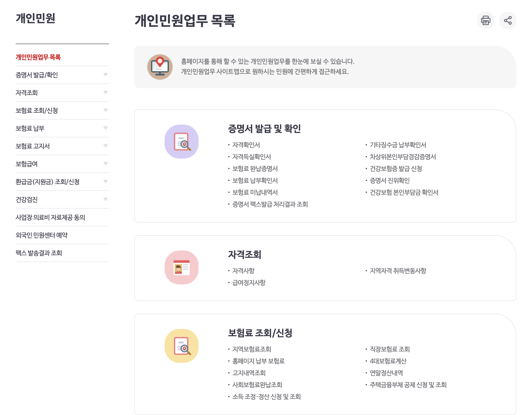Expand the 자격조회 sidebar arrow

[105, 92]
